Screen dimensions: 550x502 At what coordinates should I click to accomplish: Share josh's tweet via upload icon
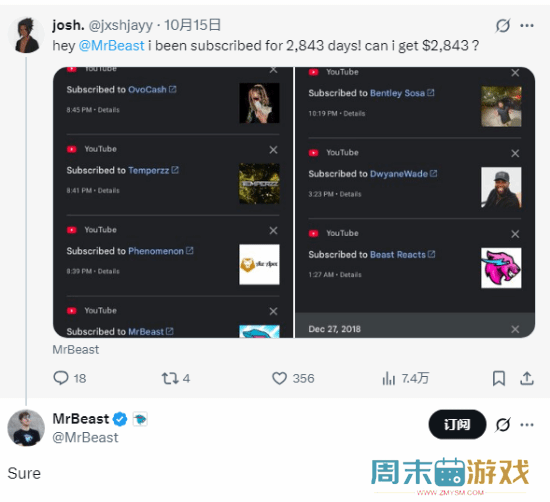point(526,378)
